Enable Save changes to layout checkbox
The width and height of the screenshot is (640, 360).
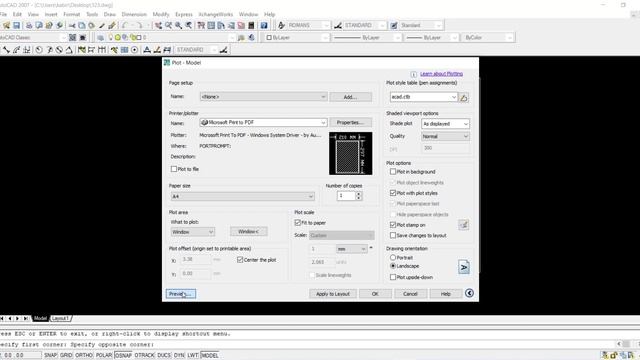tap(393, 236)
